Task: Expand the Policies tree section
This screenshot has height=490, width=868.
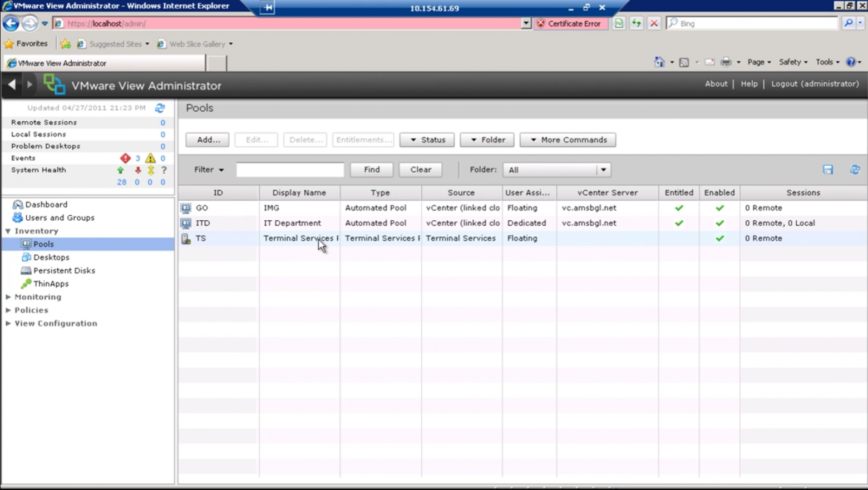Action: pyautogui.click(x=8, y=310)
